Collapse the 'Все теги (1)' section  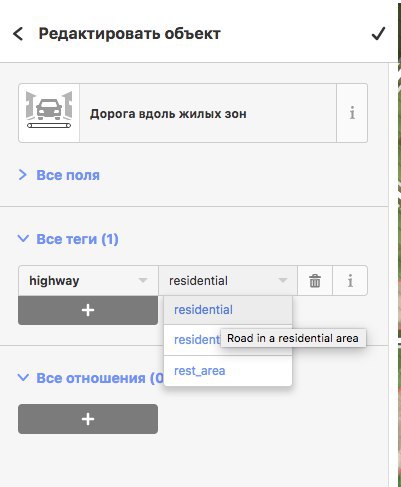[x=68, y=239]
